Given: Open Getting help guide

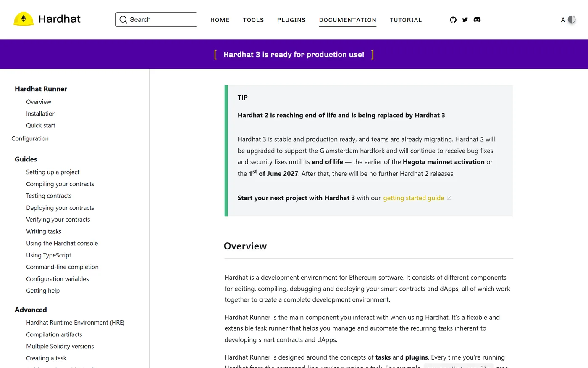Looking at the screenshot, I should pos(43,291).
